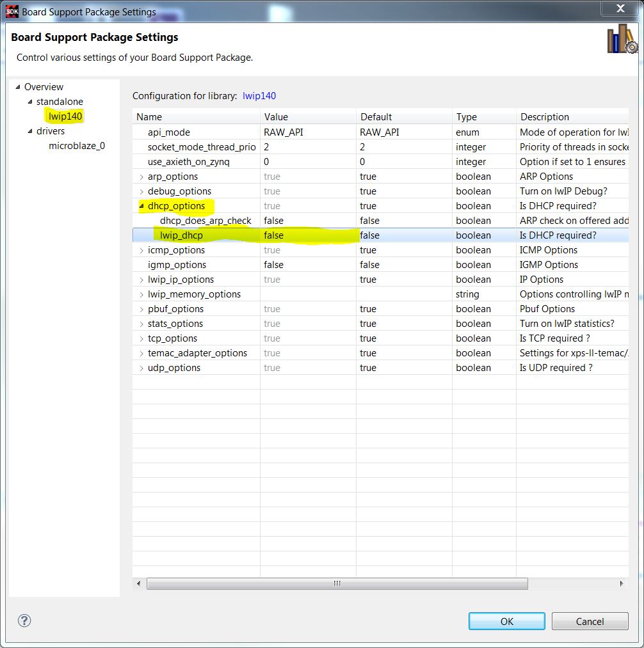The height and width of the screenshot is (648, 644).
Task: Click the Default column header
Action: tap(404, 117)
